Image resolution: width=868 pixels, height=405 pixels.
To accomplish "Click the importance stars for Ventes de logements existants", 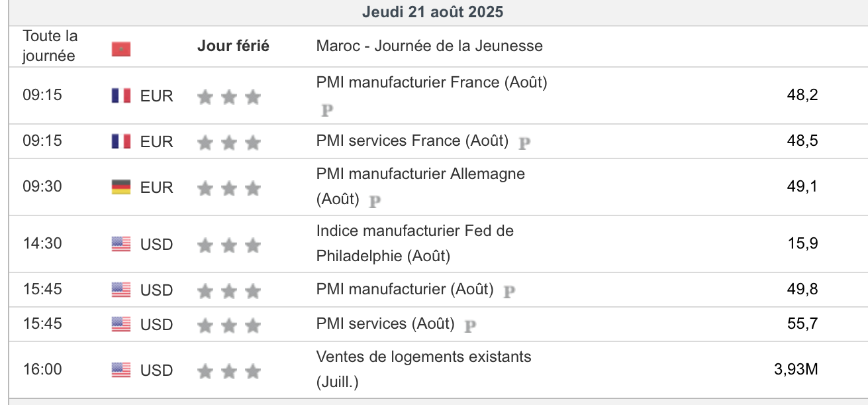I will coord(228,371).
